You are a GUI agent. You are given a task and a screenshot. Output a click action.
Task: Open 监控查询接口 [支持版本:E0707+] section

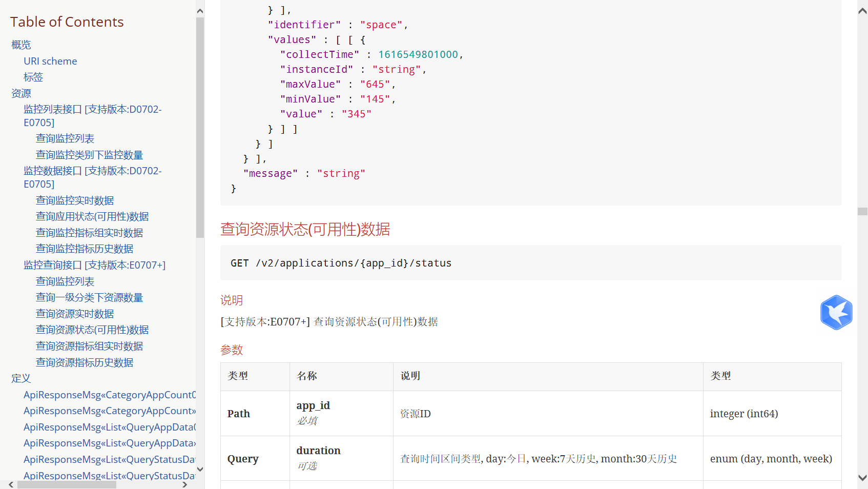coord(94,265)
